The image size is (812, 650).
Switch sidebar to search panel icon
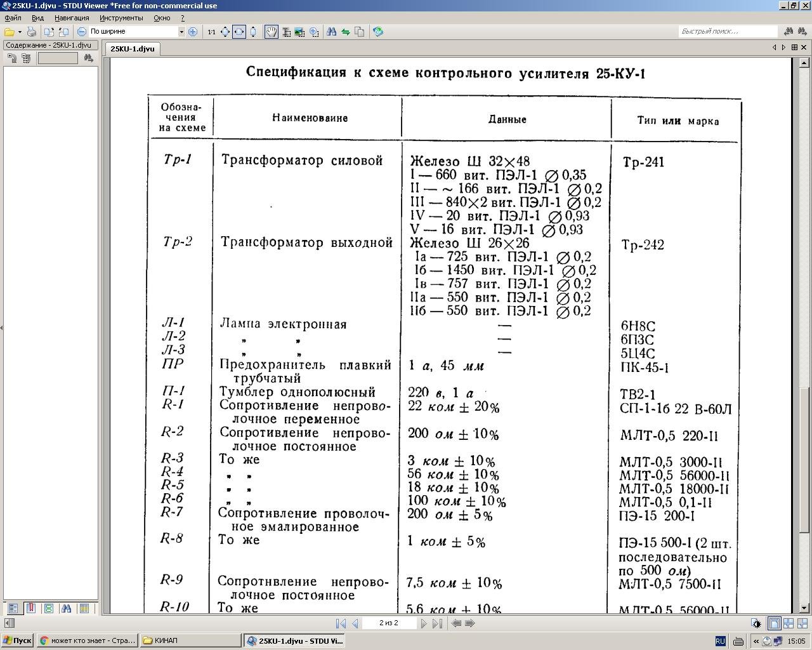[66, 608]
